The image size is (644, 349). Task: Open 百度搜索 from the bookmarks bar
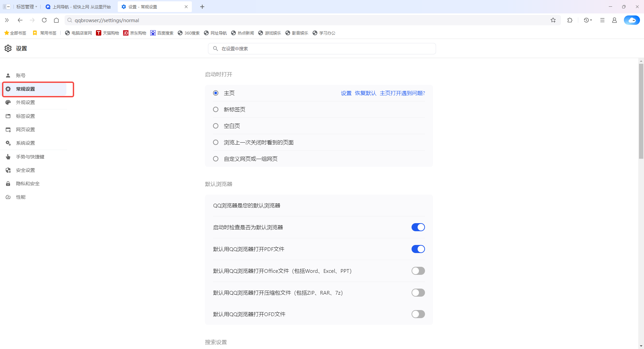(162, 33)
